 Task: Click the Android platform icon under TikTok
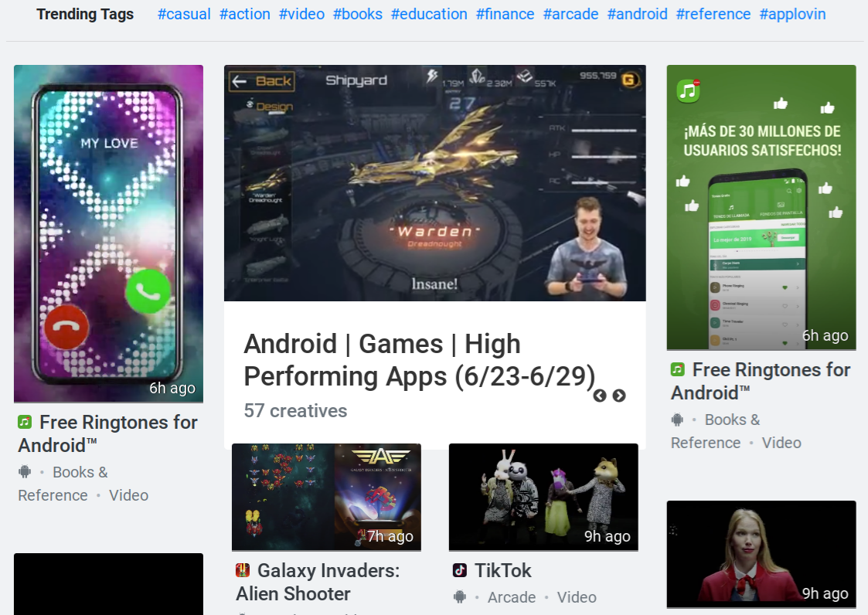pos(459,596)
